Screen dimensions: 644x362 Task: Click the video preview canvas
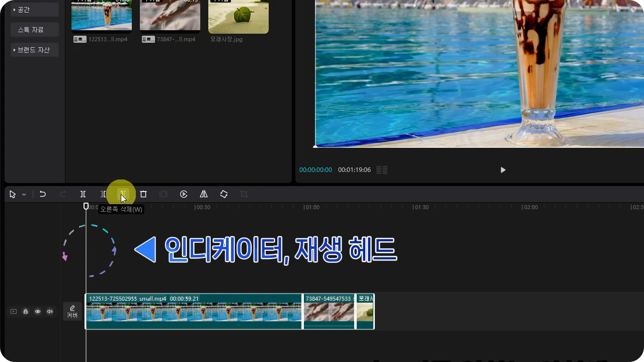479,73
